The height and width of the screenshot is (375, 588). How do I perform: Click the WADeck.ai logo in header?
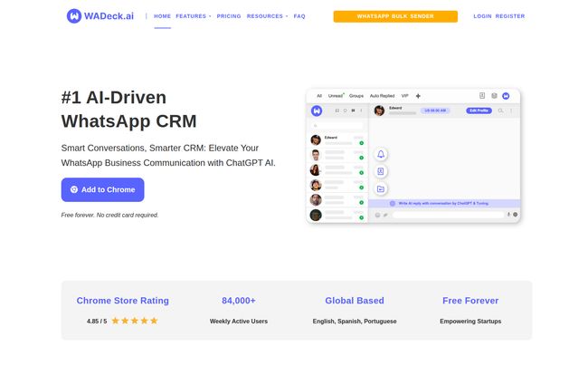click(100, 16)
